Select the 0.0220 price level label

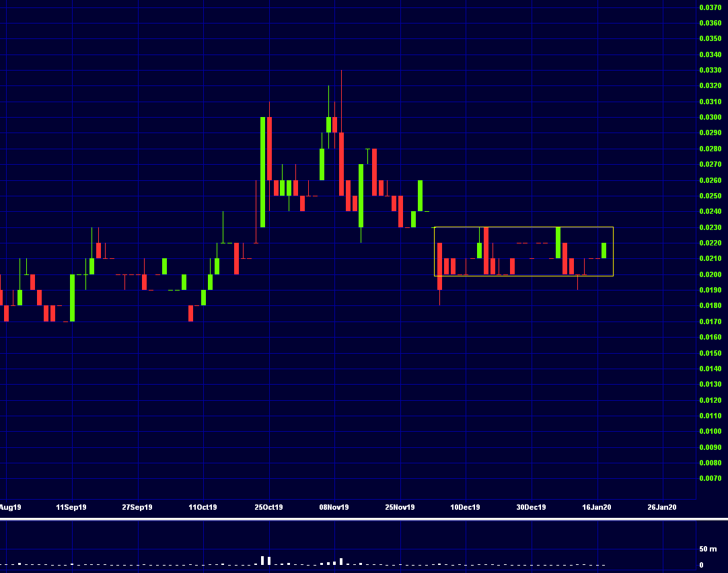pos(711,243)
